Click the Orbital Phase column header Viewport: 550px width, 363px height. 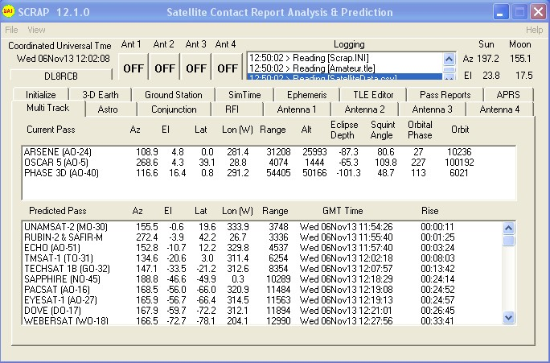(420, 130)
